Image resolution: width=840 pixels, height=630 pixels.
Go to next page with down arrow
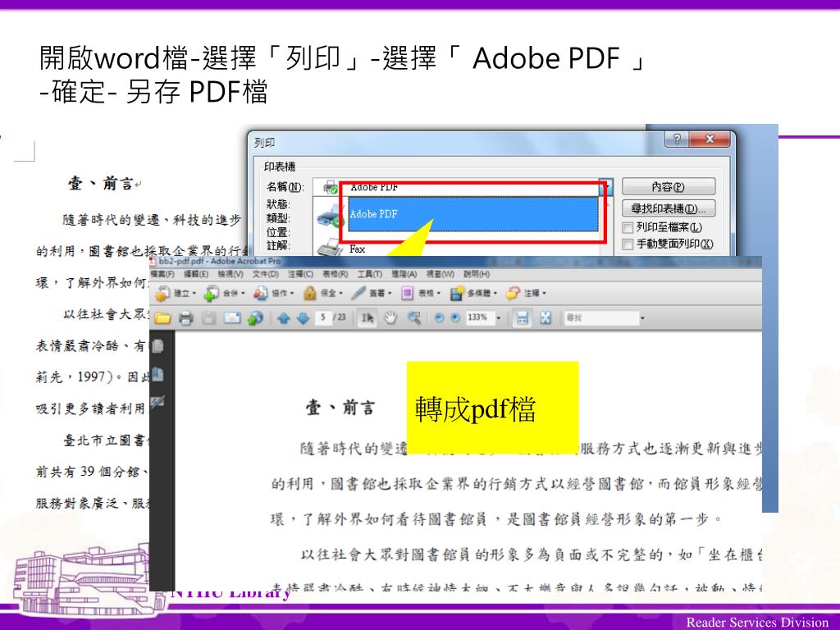point(303,317)
